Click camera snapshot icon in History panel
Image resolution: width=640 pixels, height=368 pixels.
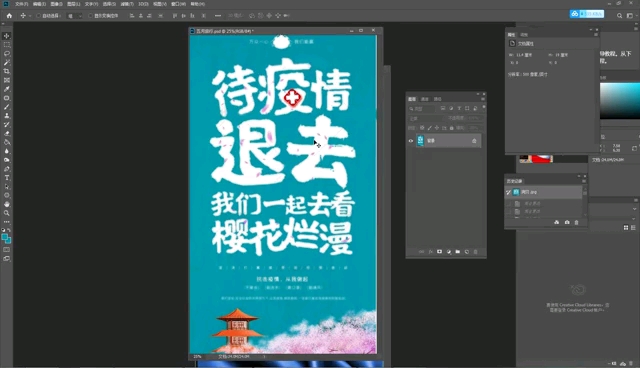point(567,222)
